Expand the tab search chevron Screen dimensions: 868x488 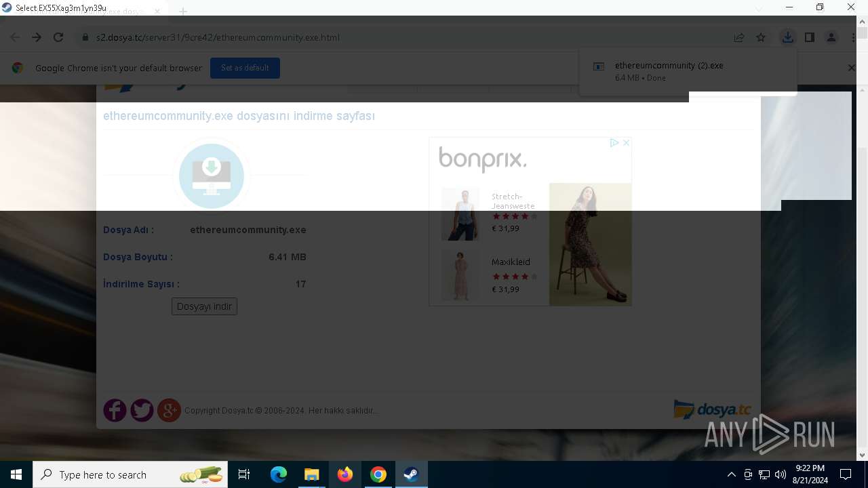pos(759,9)
